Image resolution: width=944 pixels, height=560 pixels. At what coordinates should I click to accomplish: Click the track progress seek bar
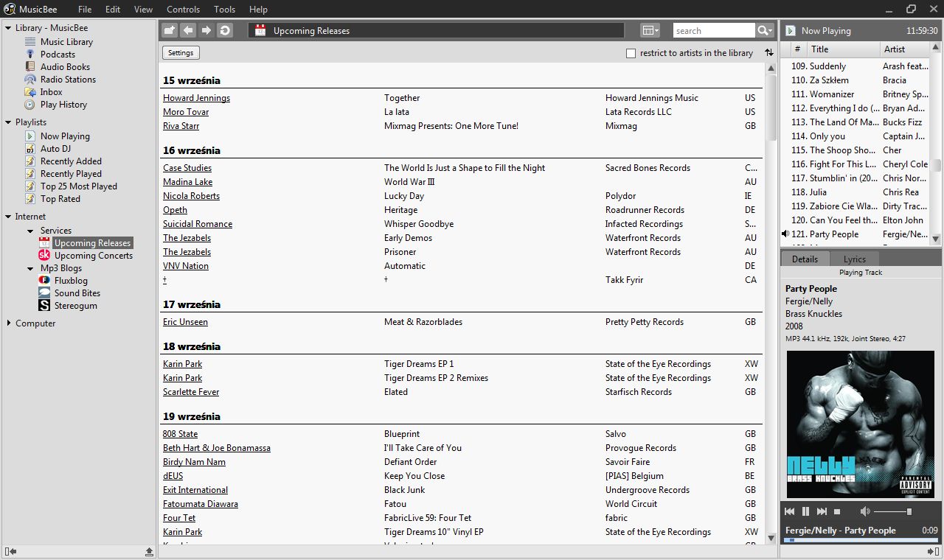861,540
